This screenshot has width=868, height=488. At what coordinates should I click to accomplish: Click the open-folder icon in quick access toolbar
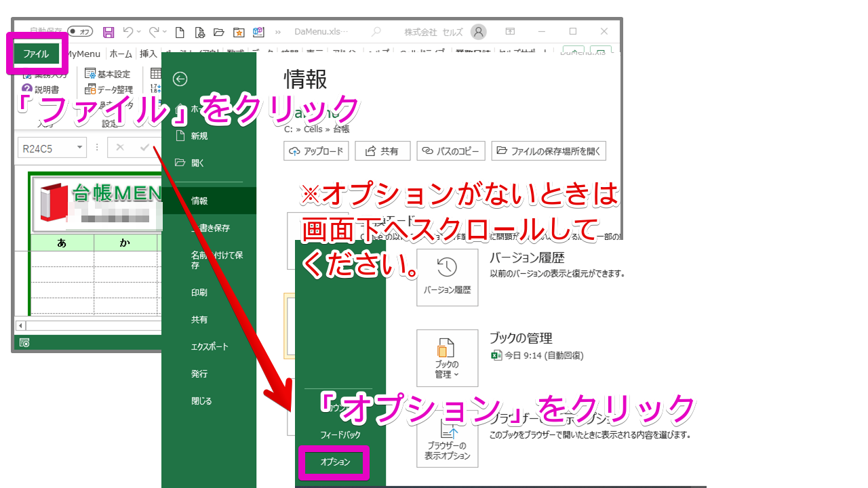pos(218,32)
